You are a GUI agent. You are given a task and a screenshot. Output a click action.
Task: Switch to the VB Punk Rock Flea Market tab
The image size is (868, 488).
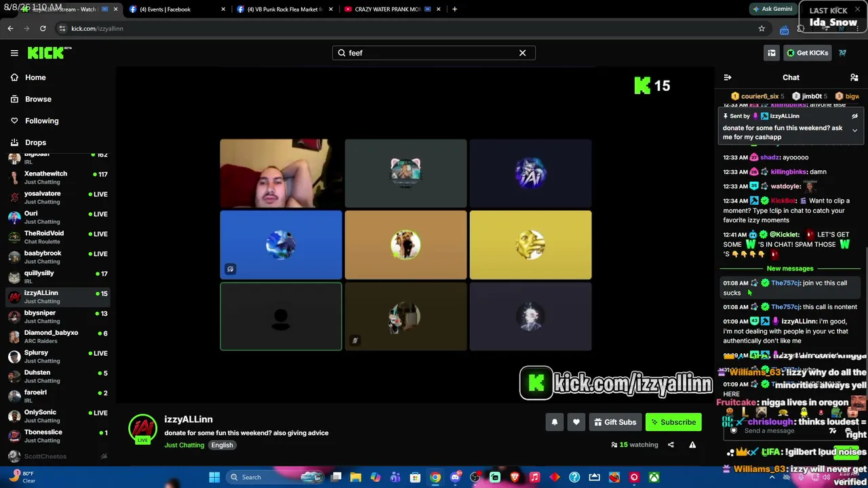(285, 9)
